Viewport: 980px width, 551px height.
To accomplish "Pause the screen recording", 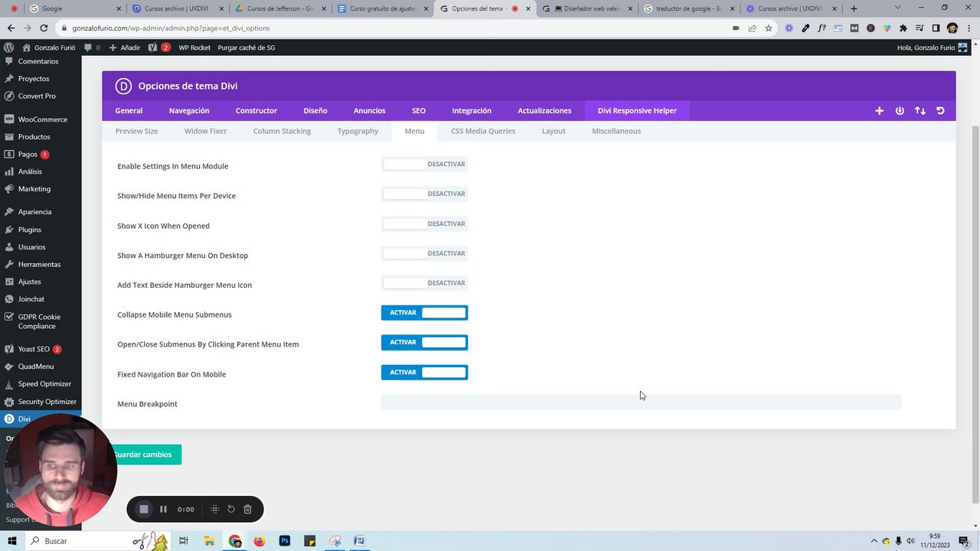I will (x=163, y=509).
